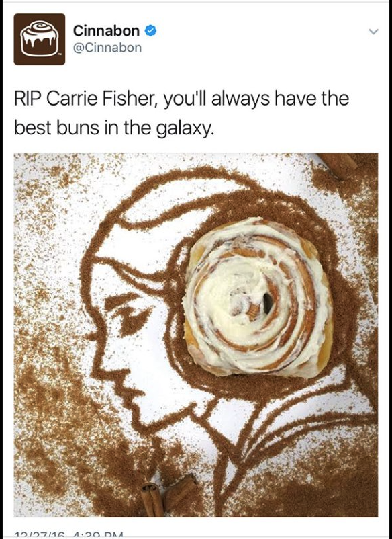Expand the tweet options chevron
Viewport: 392px width, 539px height.
pos(373,32)
